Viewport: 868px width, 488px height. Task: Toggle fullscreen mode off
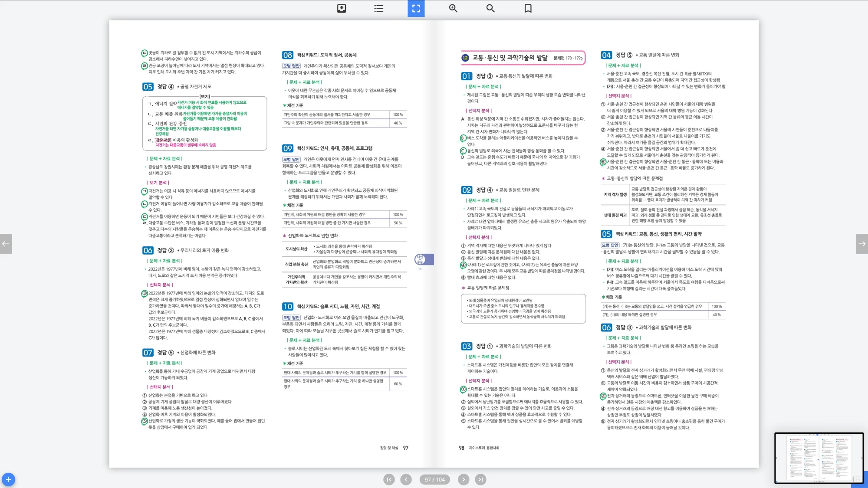[x=416, y=8]
